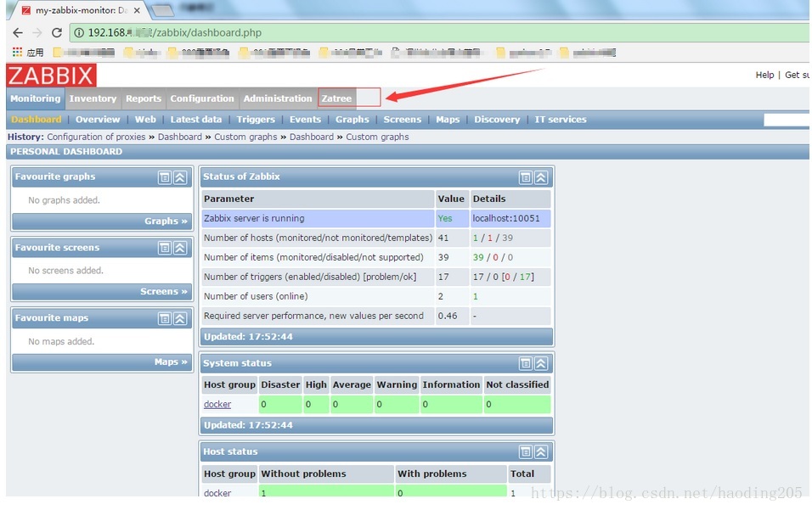Click the 'Zabbix server is running' row
812x510 pixels.
click(x=376, y=218)
